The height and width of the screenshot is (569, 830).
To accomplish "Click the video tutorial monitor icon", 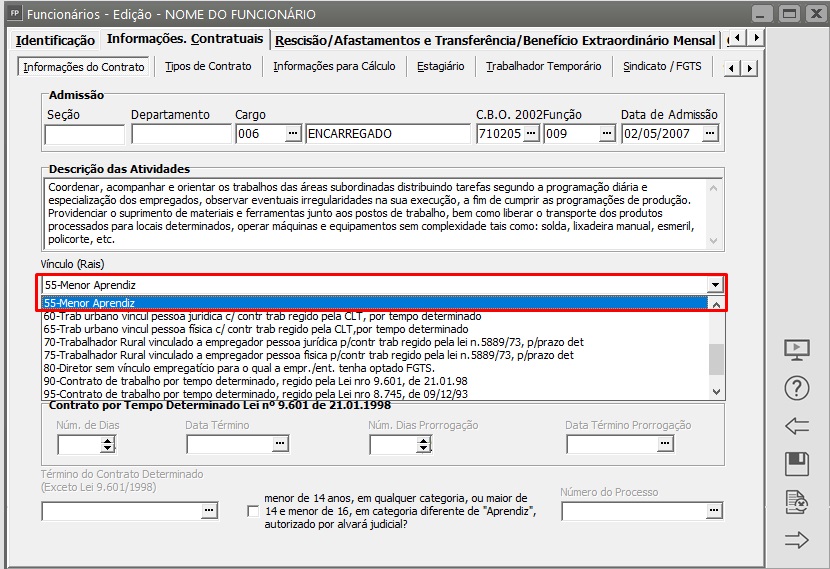I will point(797,350).
